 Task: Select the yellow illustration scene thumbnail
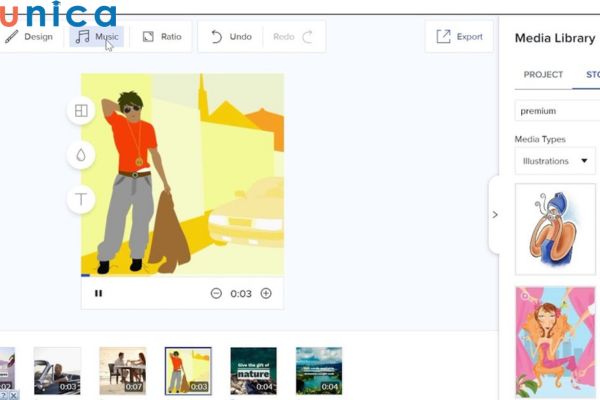188,371
